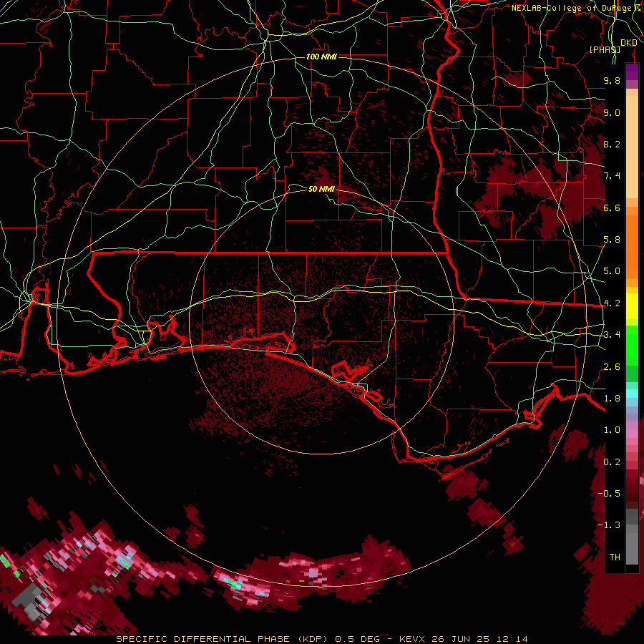The width and height of the screenshot is (644, 644).
Task: Click the -1.3 legend value
Action: [609, 525]
